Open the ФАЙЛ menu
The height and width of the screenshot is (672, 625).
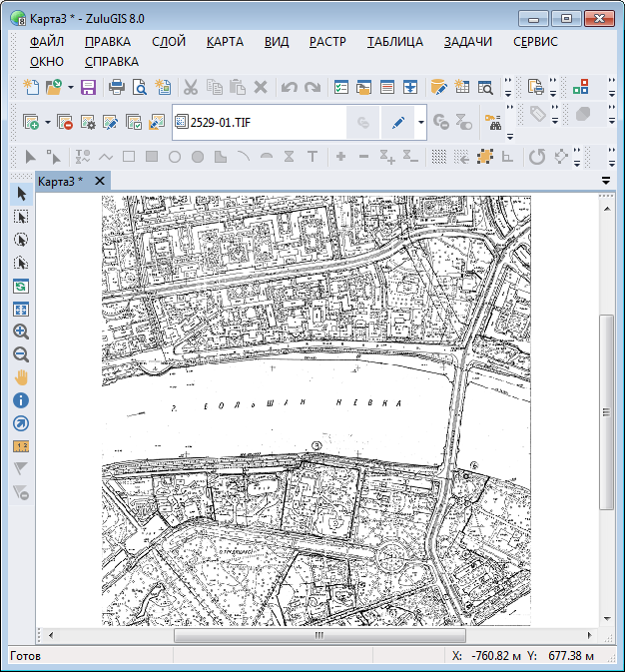point(47,42)
